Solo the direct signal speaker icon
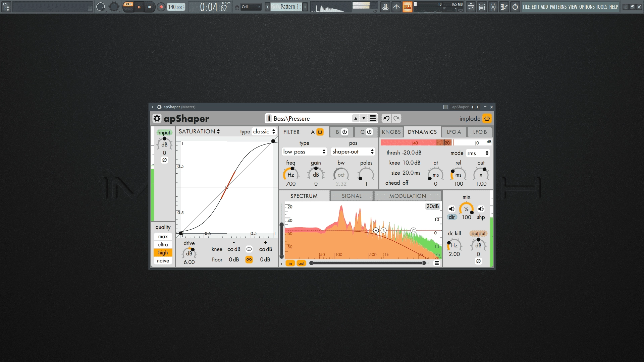 [452, 209]
